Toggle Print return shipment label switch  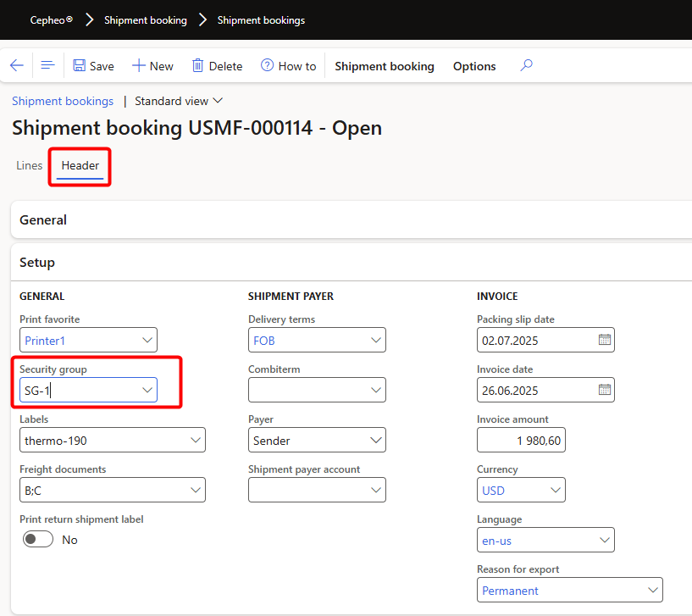click(38, 540)
